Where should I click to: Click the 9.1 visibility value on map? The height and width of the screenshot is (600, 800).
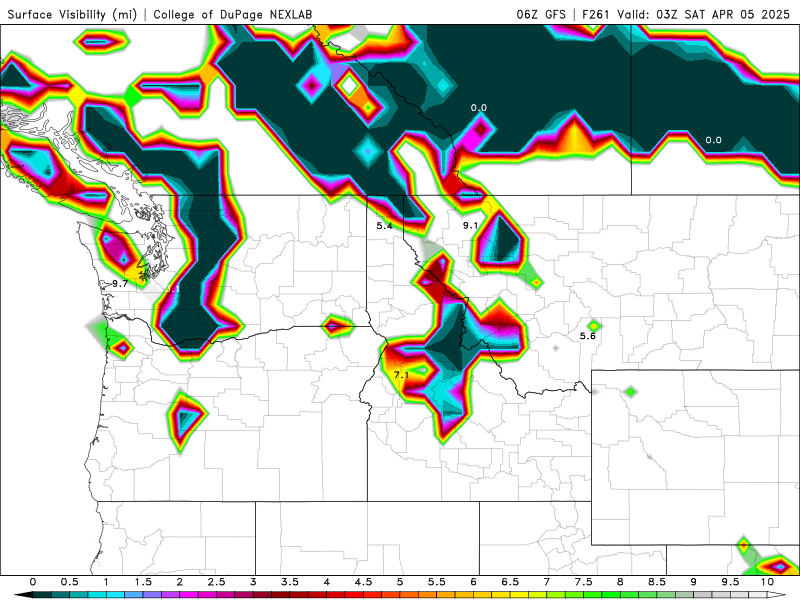[x=470, y=225]
